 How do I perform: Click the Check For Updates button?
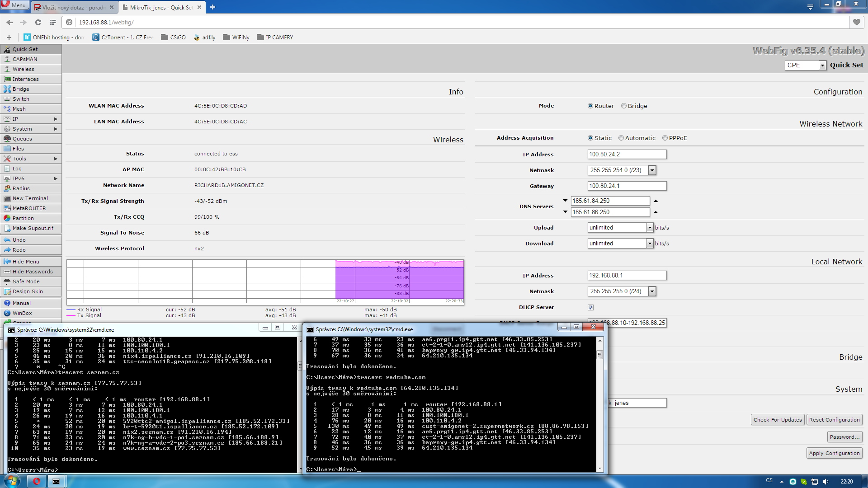pos(778,420)
